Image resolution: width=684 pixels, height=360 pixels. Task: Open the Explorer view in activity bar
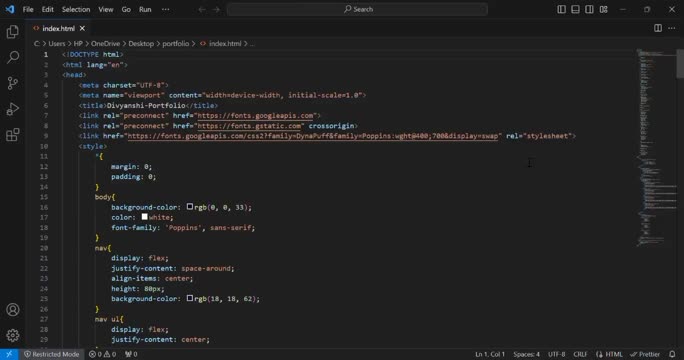point(13,31)
